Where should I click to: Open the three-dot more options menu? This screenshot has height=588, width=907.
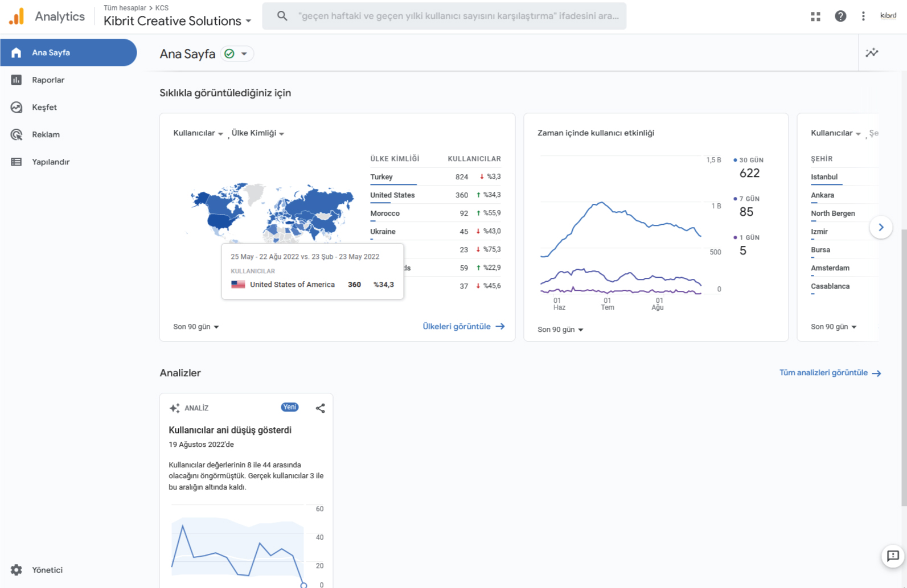point(863,17)
